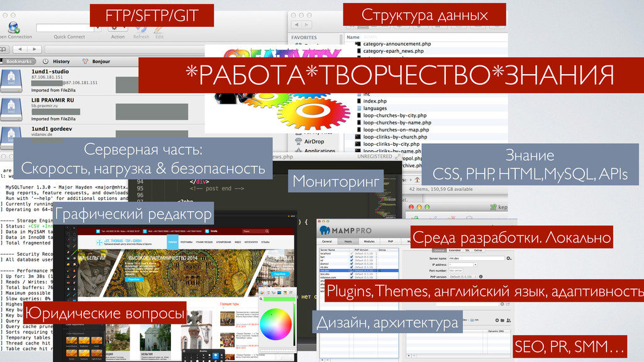This screenshot has height=362, width=644.
Task: Click the gear icon beside Server name
Action: tap(509, 258)
